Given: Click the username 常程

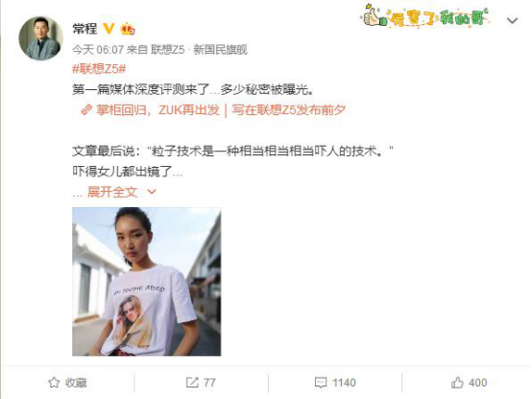Looking at the screenshot, I should pos(85,29).
